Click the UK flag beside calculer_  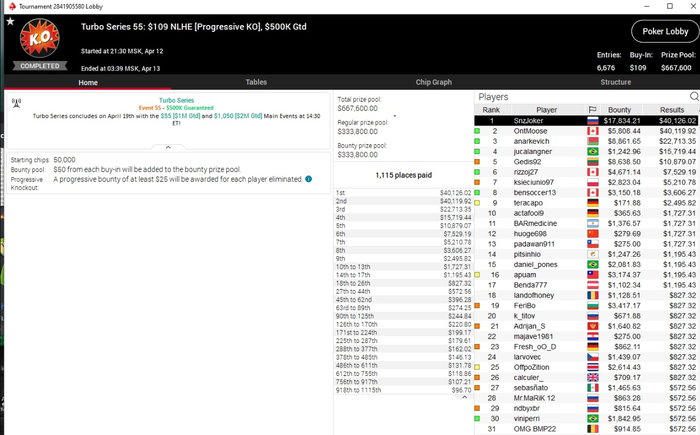[x=592, y=377]
